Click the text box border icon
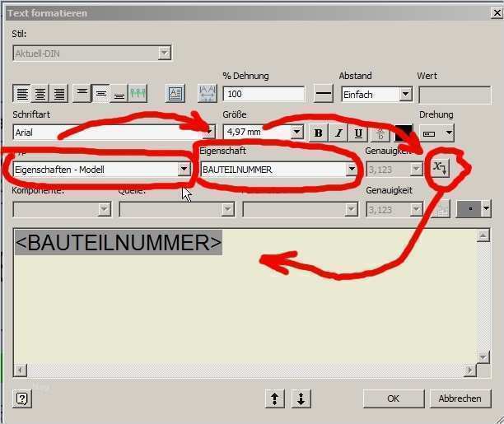 [x=175, y=94]
